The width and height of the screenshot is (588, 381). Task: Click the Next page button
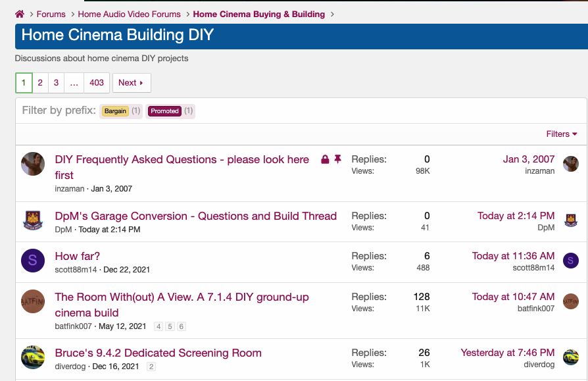click(132, 83)
